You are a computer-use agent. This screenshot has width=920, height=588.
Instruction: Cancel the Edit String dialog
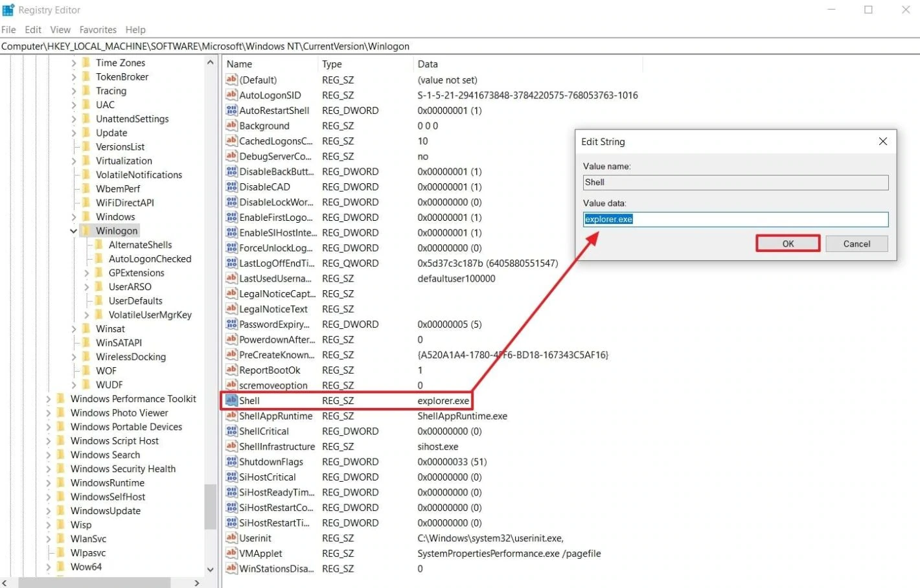pyautogui.click(x=856, y=243)
